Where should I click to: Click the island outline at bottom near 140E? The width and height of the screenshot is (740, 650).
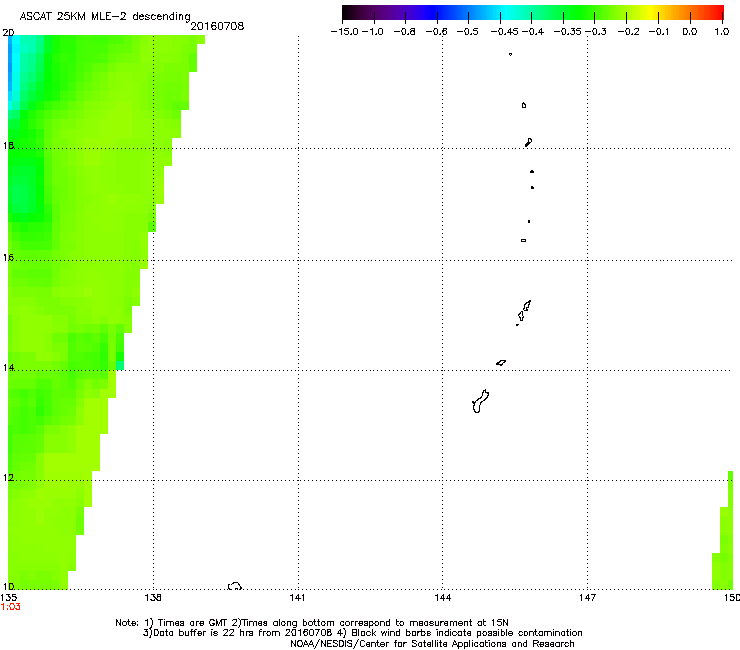235,586
